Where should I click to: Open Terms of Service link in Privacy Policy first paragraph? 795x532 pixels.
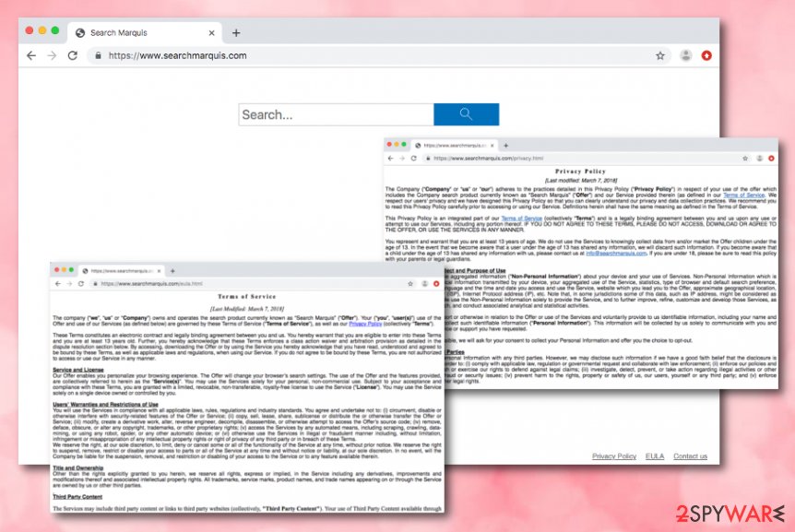[743, 195]
